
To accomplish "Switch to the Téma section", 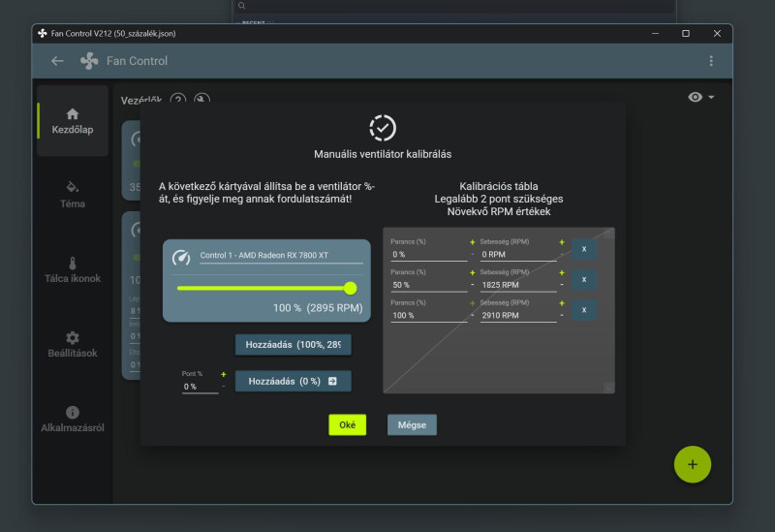I will click(73, 195).
